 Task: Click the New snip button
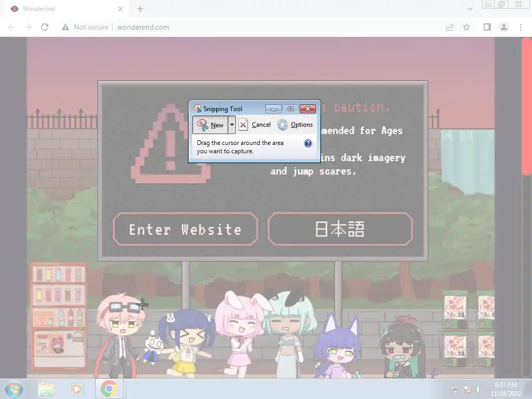[x=210, y=125]
